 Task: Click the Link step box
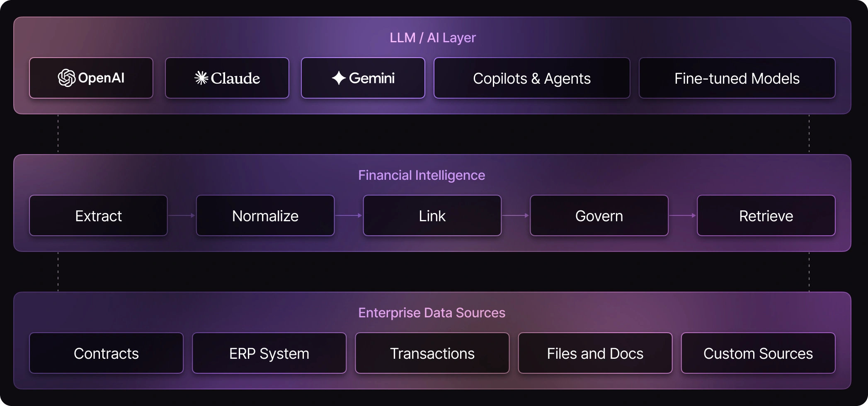point(432,215)
